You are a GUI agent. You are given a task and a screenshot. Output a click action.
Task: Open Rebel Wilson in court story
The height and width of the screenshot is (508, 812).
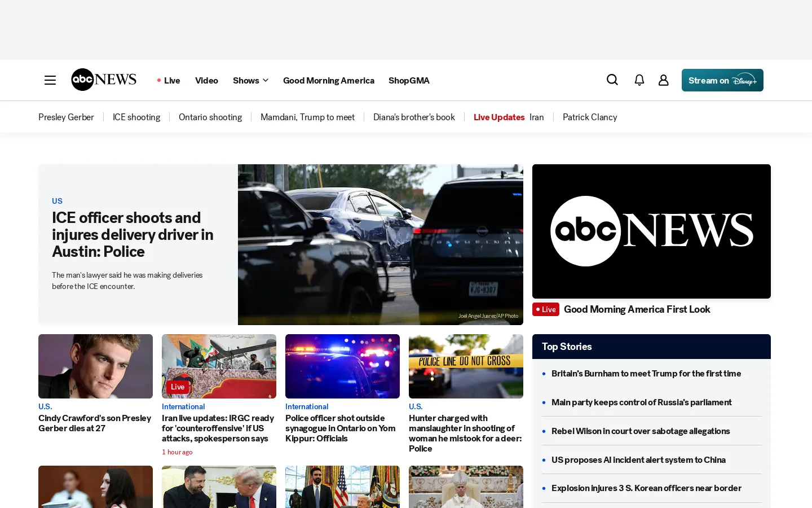[641, 431]
